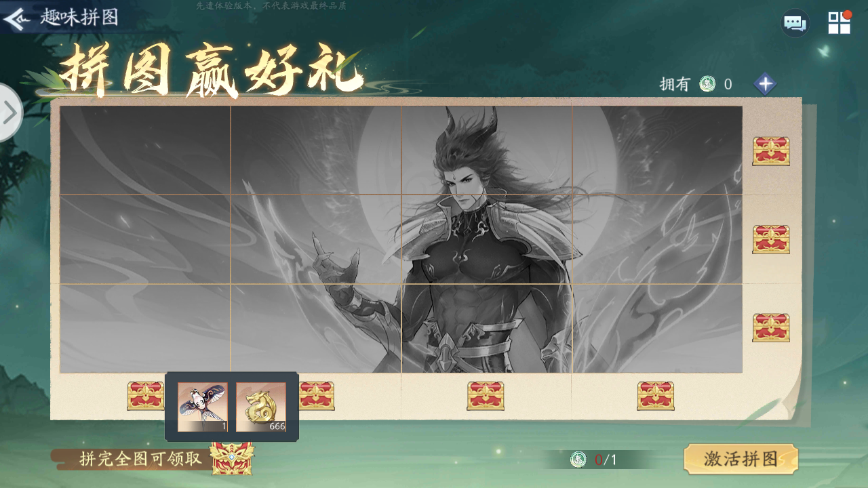Select the golden dragon item showing 666
Screen dimensions: 868x488
(x=261, y=407)
